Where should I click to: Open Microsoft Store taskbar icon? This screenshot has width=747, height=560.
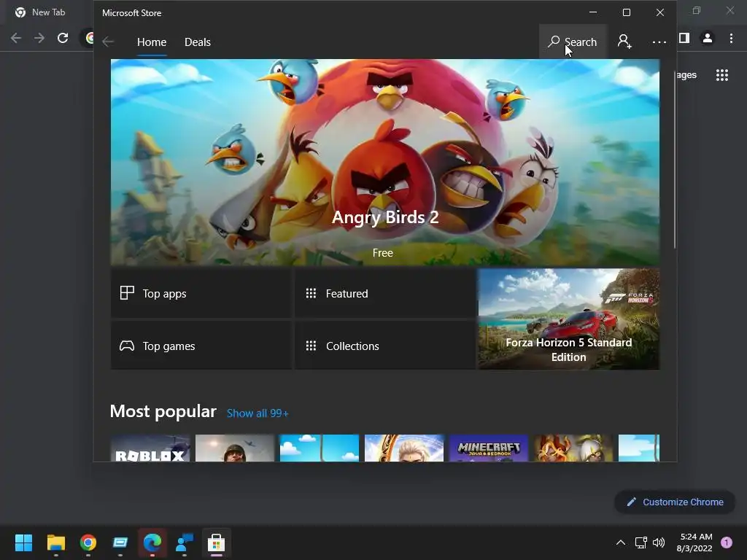click(x=216, y=542)
